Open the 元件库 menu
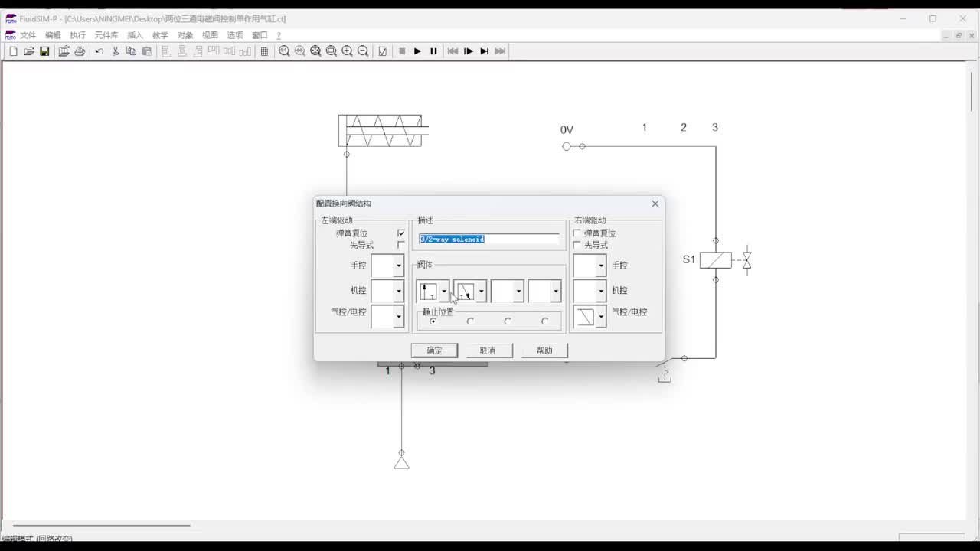Screen dimensions: 980x551 (x=106, y=35)
